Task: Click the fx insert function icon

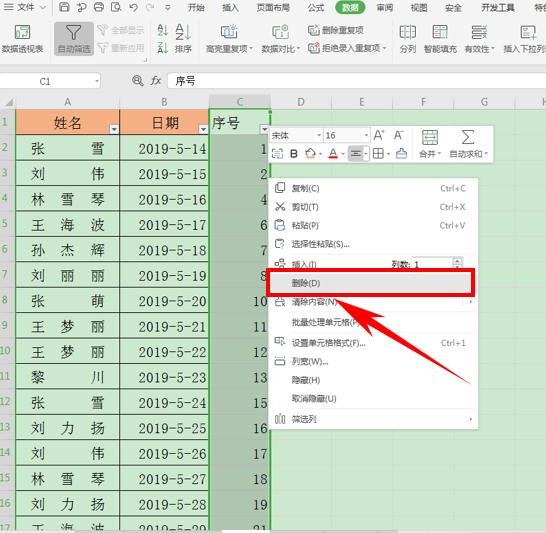Action: coord(156,81)
